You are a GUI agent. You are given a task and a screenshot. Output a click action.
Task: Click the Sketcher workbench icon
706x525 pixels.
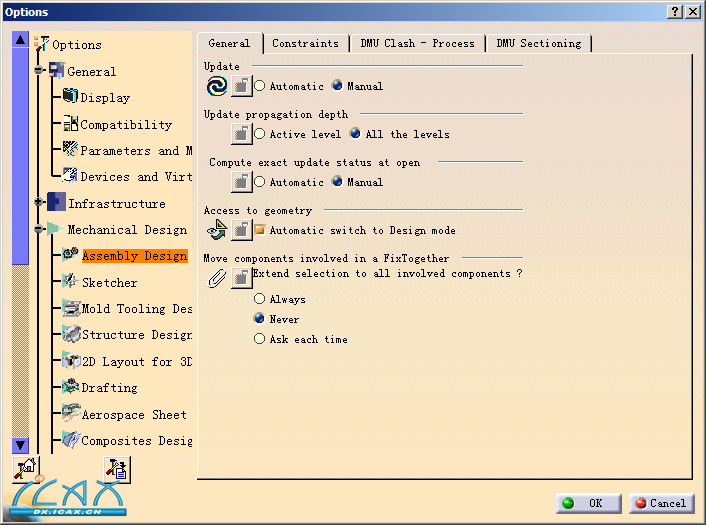pyautogui.click(x=70, y=281)
